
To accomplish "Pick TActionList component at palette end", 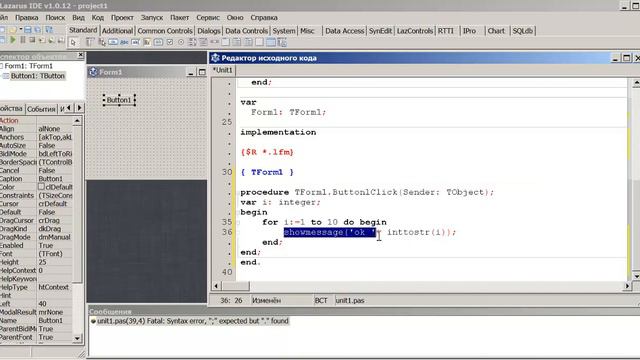I will pos(282,42).
